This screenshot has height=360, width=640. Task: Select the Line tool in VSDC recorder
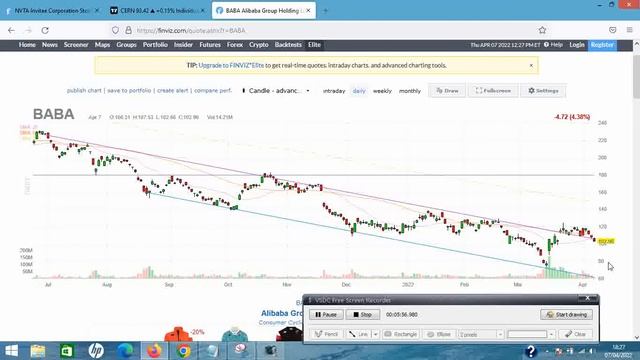[x=358, y=334]
